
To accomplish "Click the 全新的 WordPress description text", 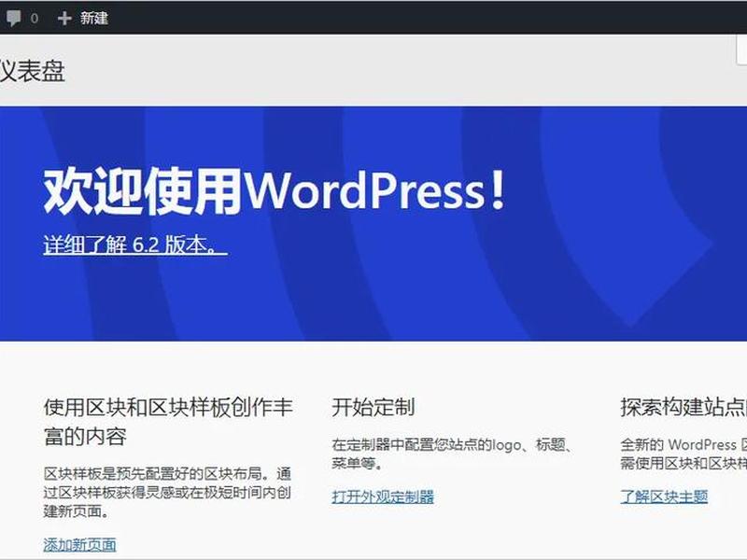I will pos(684,454).
